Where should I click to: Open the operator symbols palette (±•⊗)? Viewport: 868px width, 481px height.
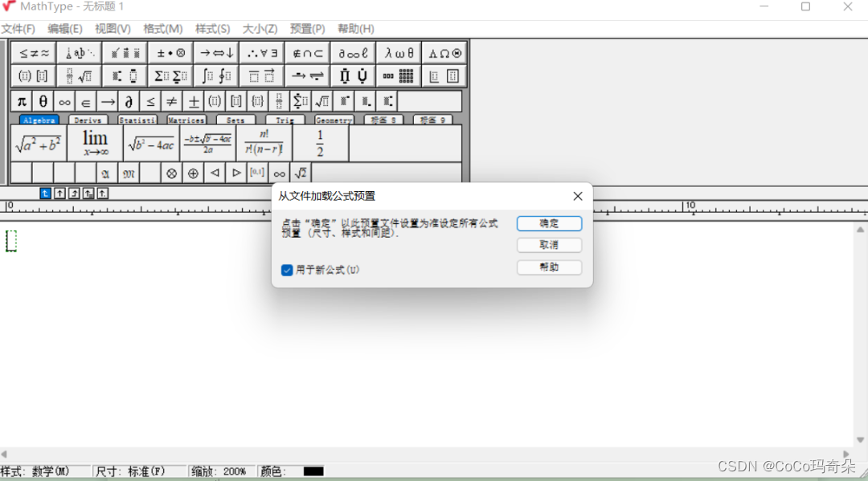[170, 54]
